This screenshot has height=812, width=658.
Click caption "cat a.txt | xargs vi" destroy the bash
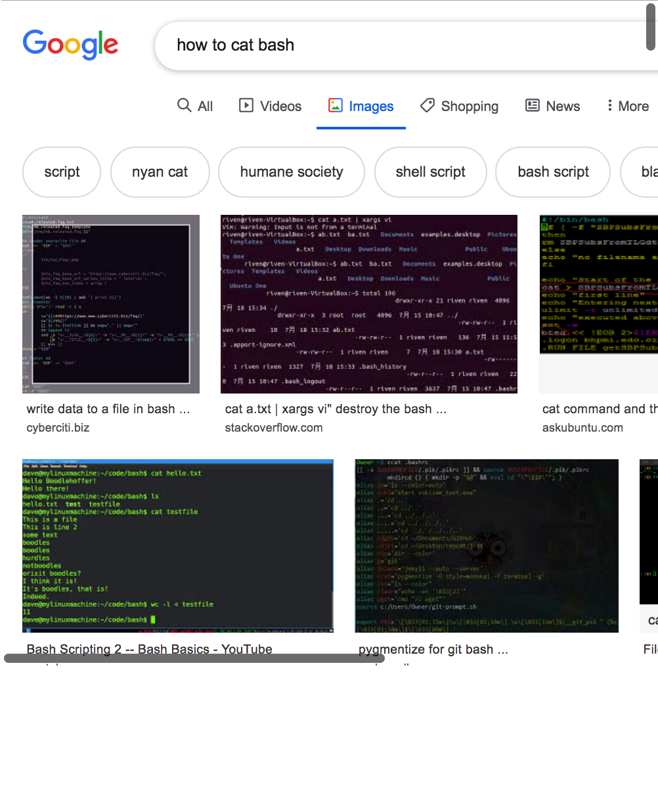336,409
